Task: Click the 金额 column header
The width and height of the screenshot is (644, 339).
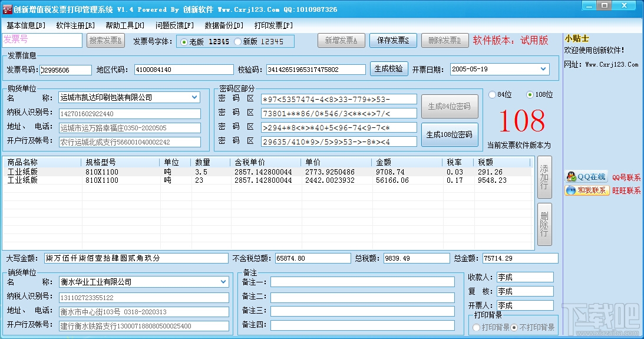Action: [x=407, y=162]
